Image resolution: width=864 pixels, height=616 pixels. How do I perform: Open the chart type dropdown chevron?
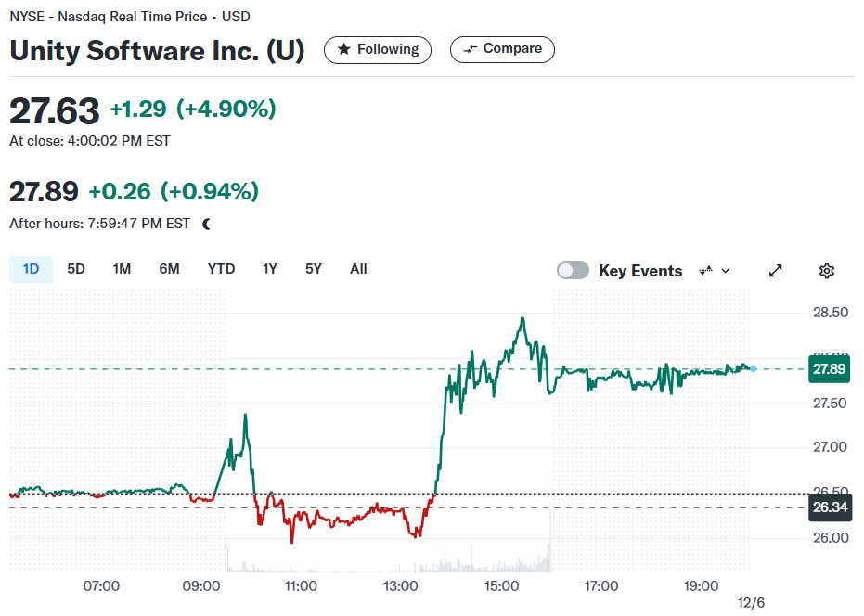726,271
